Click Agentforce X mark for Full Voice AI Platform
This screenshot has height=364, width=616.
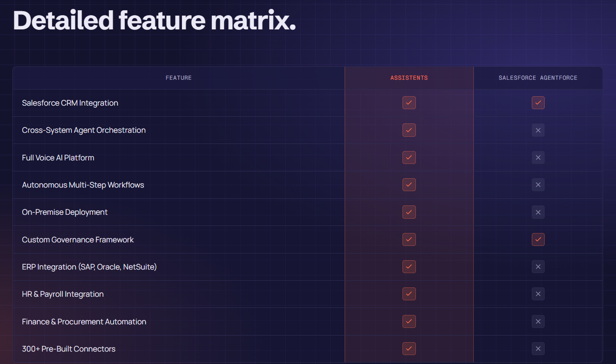click(538, 158)
